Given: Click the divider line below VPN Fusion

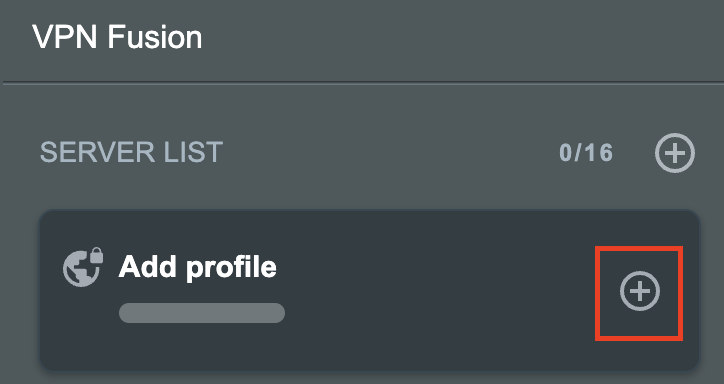Looking at the screenshot, I should pos(362,83).
